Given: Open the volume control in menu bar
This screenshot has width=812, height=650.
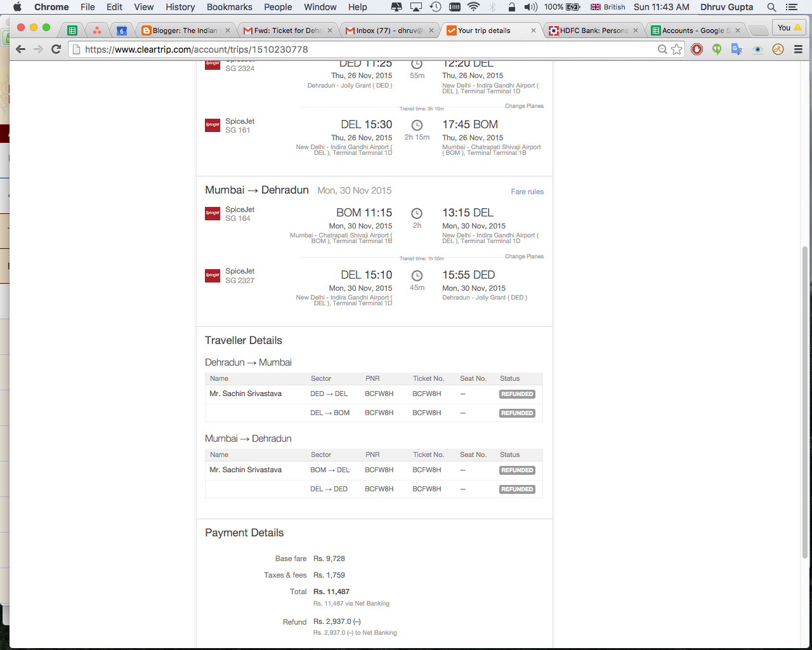Looking at the screenshot, I should [531, 7].
